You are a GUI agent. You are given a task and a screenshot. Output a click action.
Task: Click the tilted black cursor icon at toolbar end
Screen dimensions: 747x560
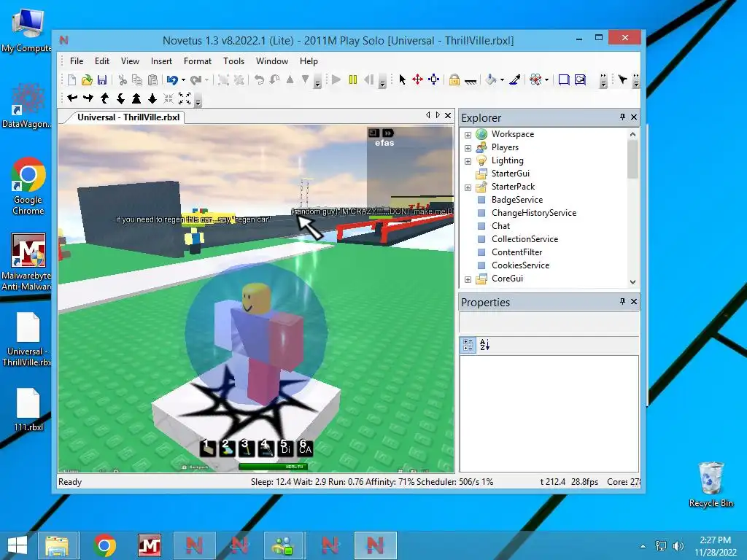[x=622, y=79]
